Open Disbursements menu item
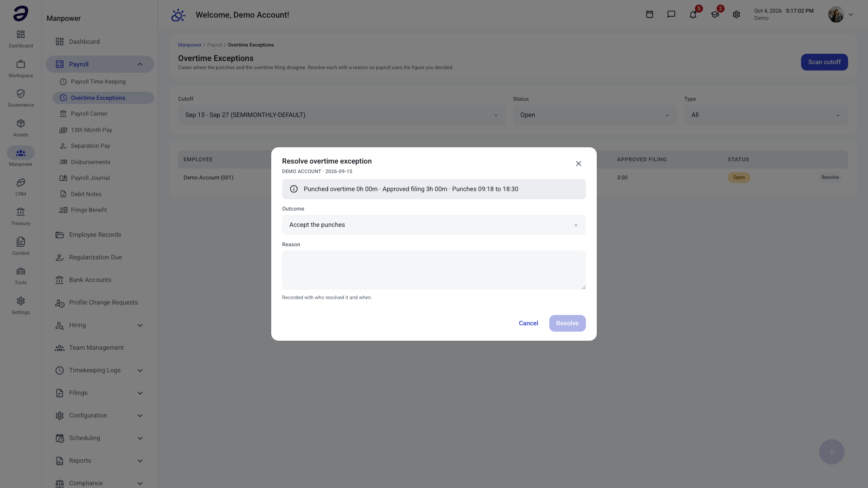The width and height of the screenshot is (868, 488). click(x=103, y=162)
